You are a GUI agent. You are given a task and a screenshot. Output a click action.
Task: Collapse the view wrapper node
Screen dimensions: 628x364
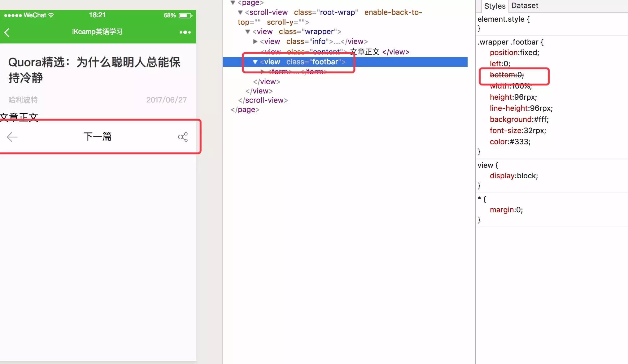248,32
